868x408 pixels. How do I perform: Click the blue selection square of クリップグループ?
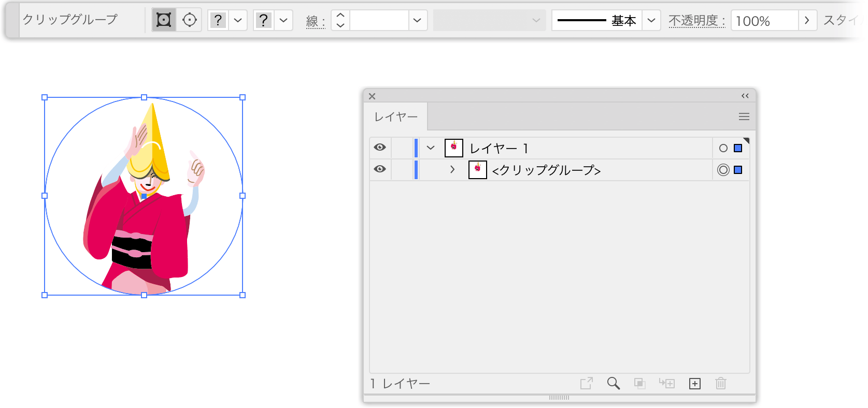[x=738, y=170]
